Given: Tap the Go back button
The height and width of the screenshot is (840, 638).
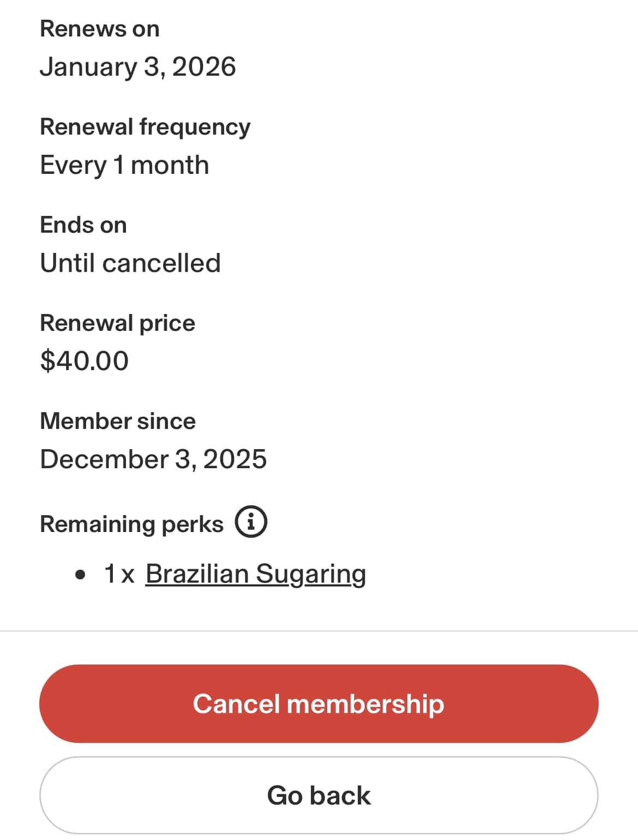Looking at the screenshot, I should click(318, 795).
